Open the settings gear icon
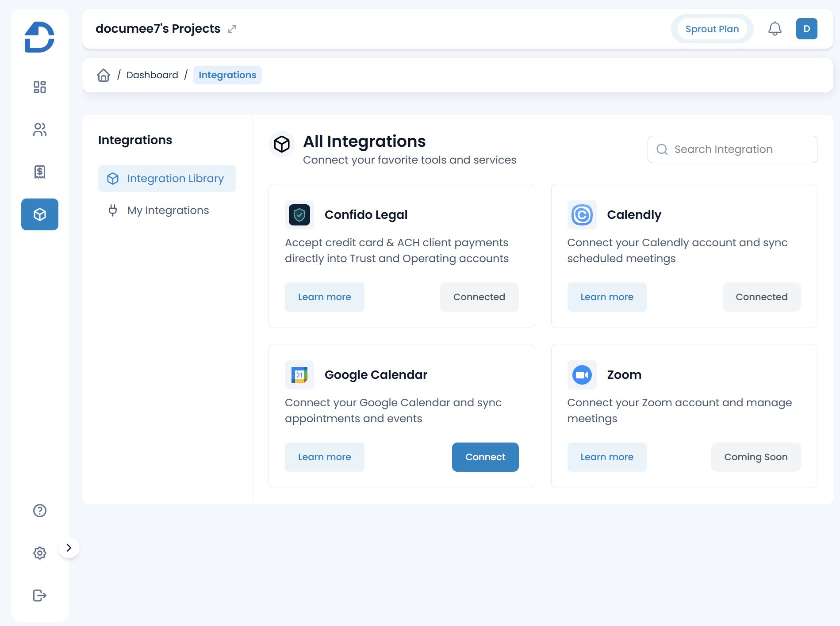This screenshot has width=840, height=626. coord(40,553)
